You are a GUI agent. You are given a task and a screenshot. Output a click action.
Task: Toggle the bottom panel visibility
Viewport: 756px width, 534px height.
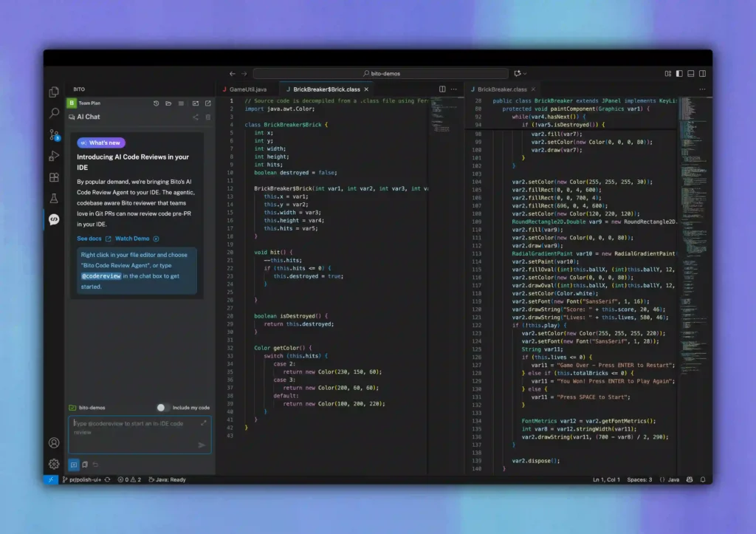690,72
